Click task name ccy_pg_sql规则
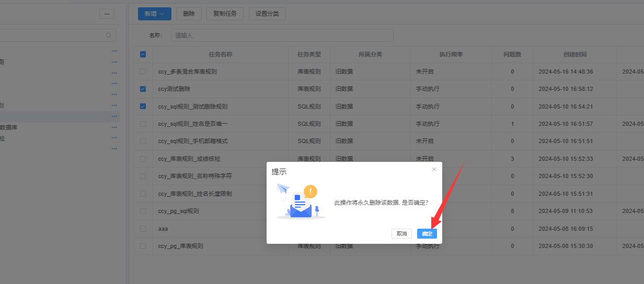Image resolution: width=644 pixels, height=284 pixels. 178,211
